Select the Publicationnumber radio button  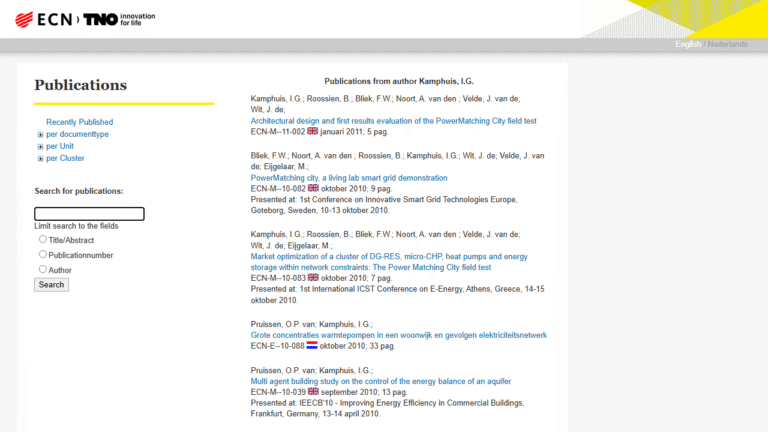(x=43, y=254)
